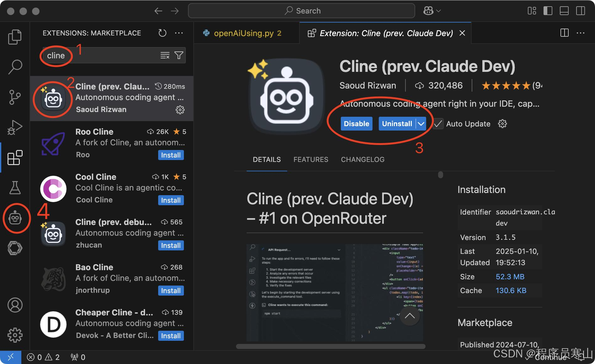Click the Disable button
Screen dimensions: 595x364
356,124
